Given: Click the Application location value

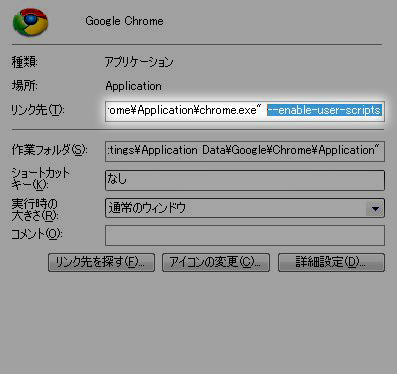Looking at the screenshot, I should [x=133, y=86].
